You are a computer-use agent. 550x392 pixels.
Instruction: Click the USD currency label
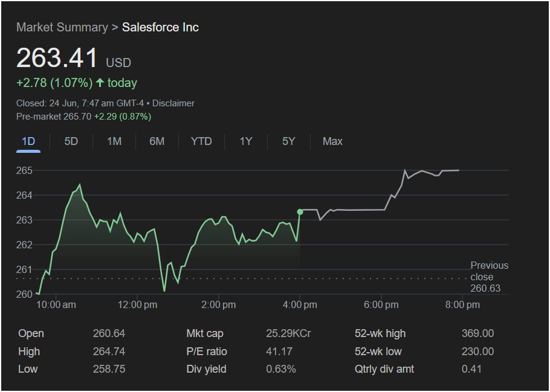pyautogui.click(x=118, y=63)
